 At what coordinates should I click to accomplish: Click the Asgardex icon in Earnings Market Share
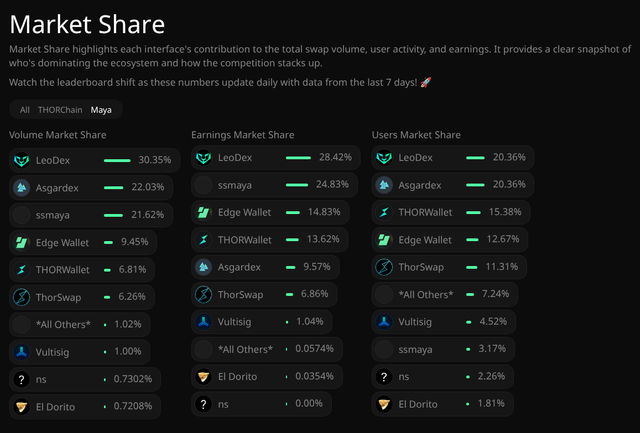tap(203, 267)
